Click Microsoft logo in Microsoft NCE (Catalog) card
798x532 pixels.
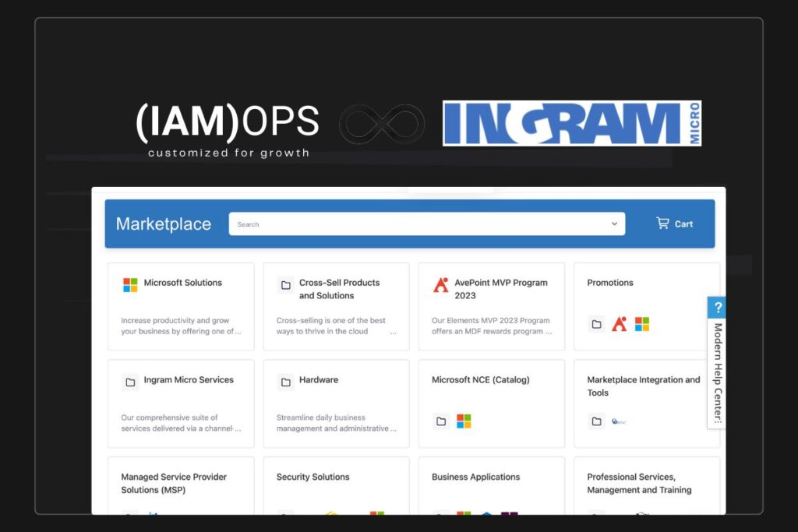tap(464, 421)
